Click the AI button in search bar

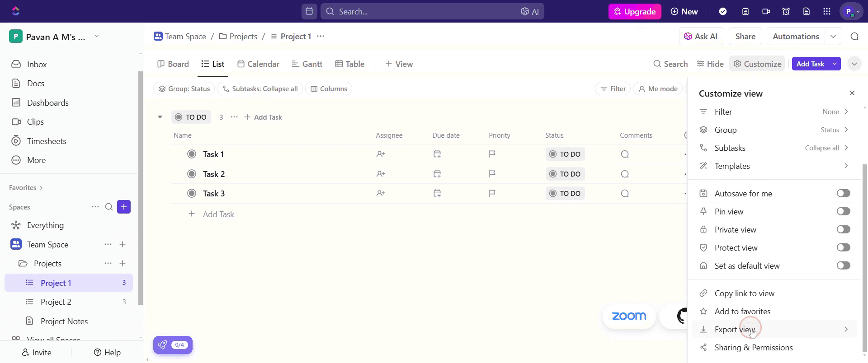coord(530,12)
